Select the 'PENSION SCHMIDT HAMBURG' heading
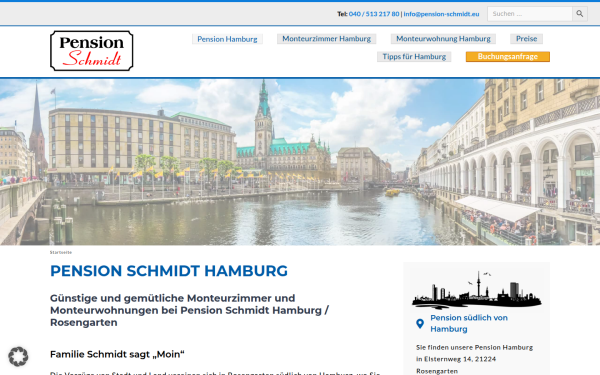Viewport: 600px width, 375px height. pyautogui.click(x=169, y=271)
